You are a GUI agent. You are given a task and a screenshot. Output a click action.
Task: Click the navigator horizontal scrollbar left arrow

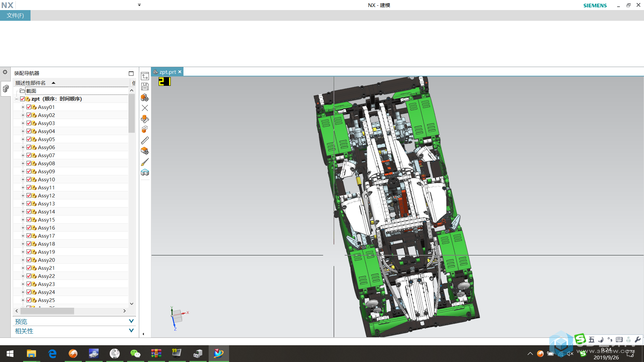[17, 311]
